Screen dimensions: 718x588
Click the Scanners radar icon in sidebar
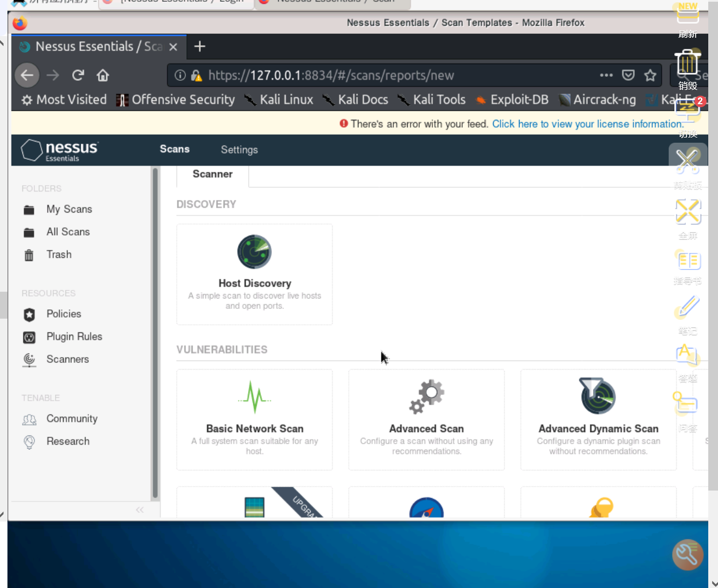click(29, 360)
